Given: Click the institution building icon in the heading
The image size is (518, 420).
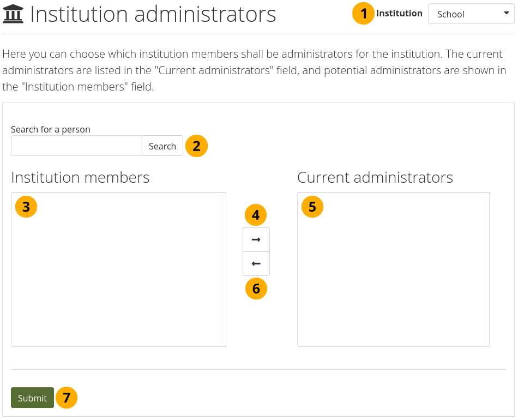Looking at the screenshot, I should click(x=13, y=14).
